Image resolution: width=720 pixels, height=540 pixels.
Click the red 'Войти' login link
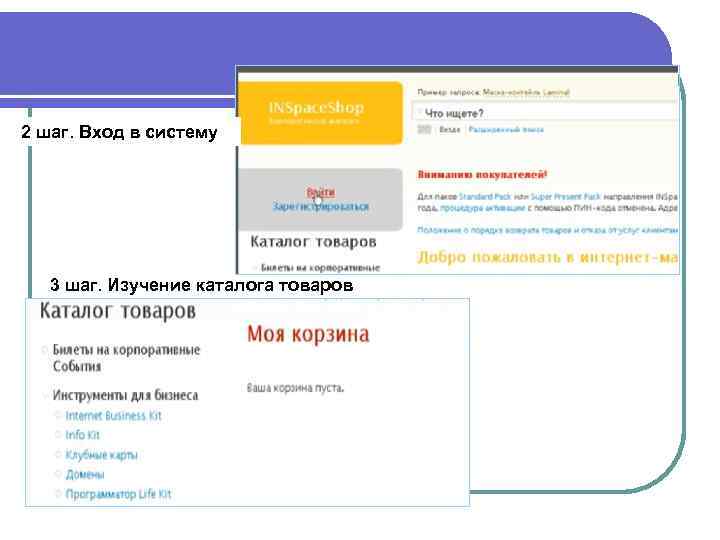tap(321, 192)
